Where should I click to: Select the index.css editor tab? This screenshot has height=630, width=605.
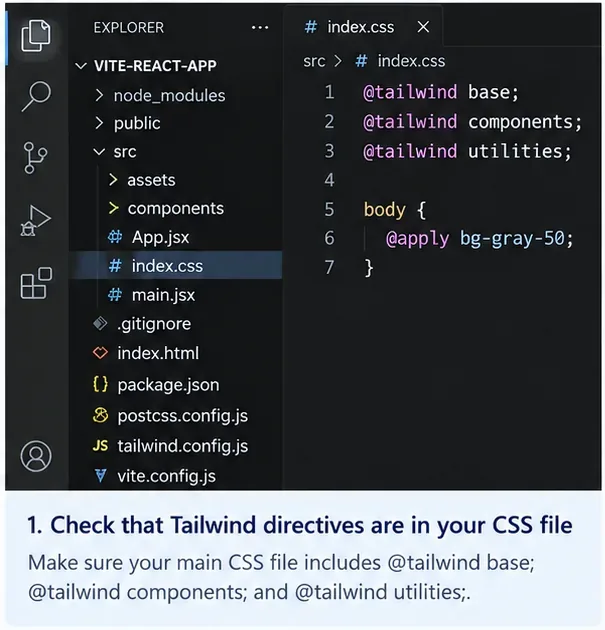(363, 27)
